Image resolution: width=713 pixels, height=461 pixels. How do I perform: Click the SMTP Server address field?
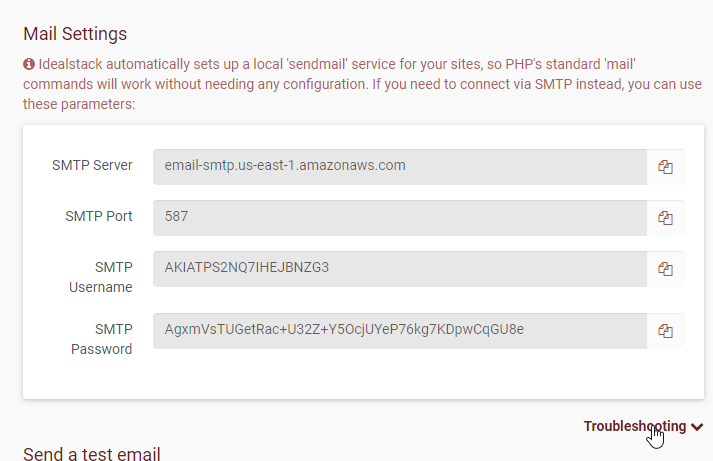(400, 167)
